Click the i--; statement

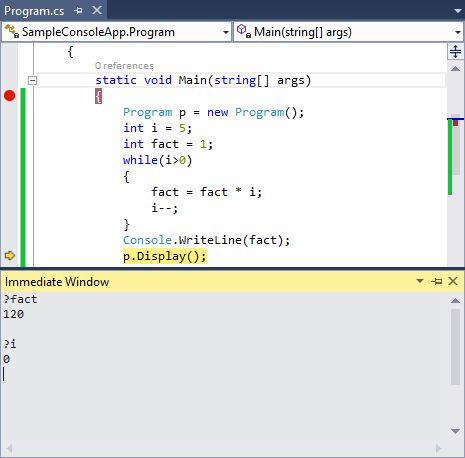pyautogui.click(x=164, y=208)
